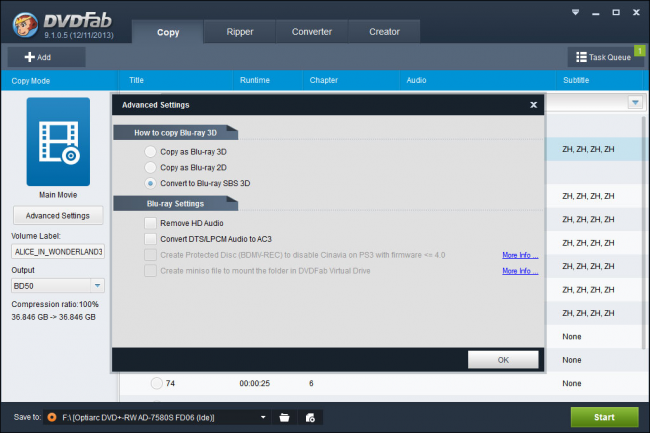The width and height of the screenshot is (650, 433).
Task: Switch to the Ripper tab
Action: click(x=240, y=31)
